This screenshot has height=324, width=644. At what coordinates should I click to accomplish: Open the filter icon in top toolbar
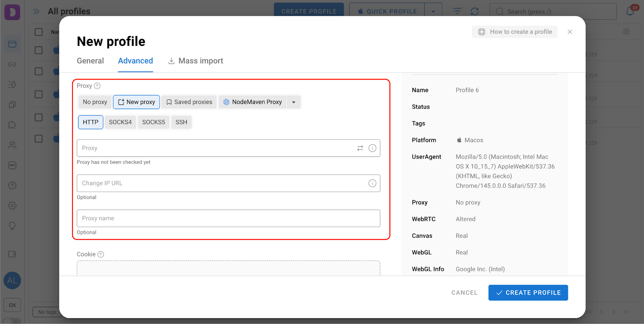point(457,11)
